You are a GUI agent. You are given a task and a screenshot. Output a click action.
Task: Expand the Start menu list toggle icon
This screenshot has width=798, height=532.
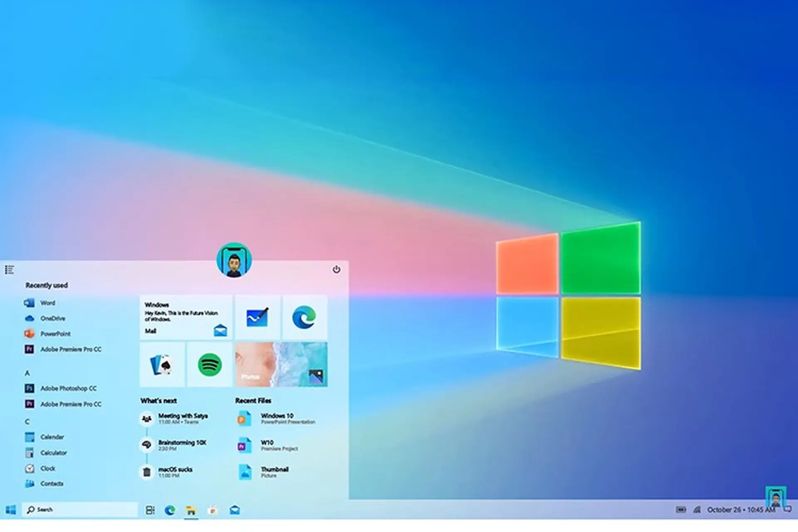coord(10,270)
